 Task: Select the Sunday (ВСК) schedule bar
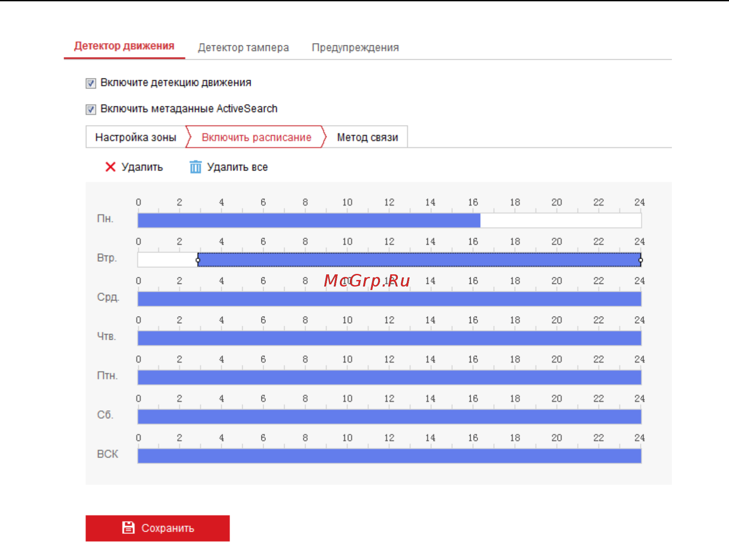(x=390, y=455)
